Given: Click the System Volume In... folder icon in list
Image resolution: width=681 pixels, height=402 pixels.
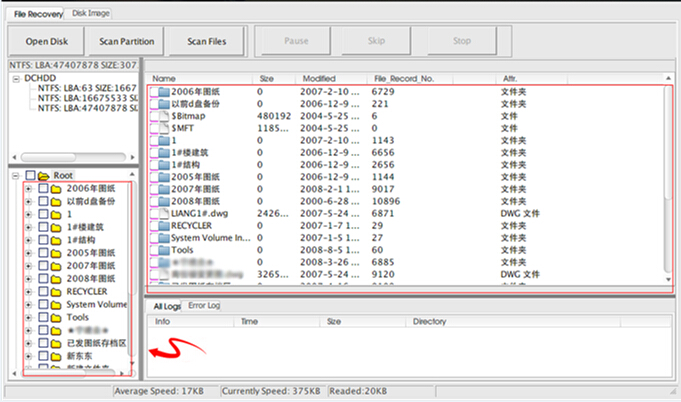Looking at the screenshot, I should coord(164,238).
